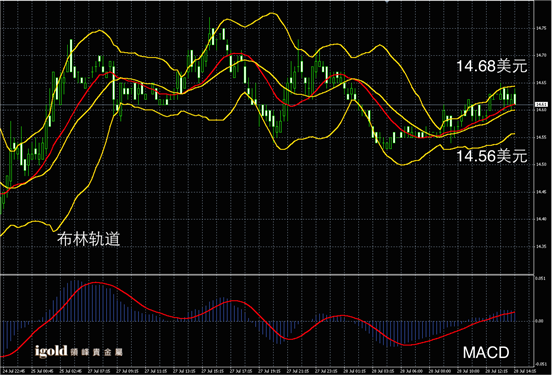The width and height of the screenshot is (552, 375).
Task: Click the 27 Jul 17:15 time axis label
Action: (241, 371)
